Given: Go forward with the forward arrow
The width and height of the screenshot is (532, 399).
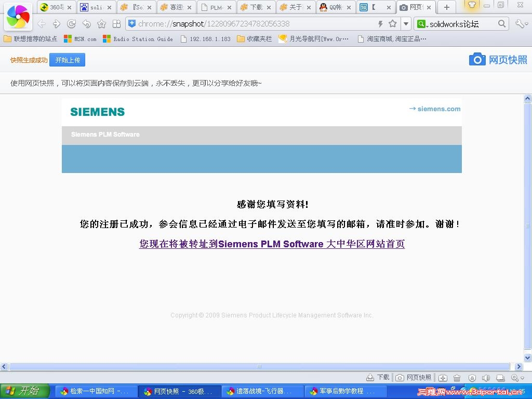Looking at the screenshot, I should [x=56, y=24].
